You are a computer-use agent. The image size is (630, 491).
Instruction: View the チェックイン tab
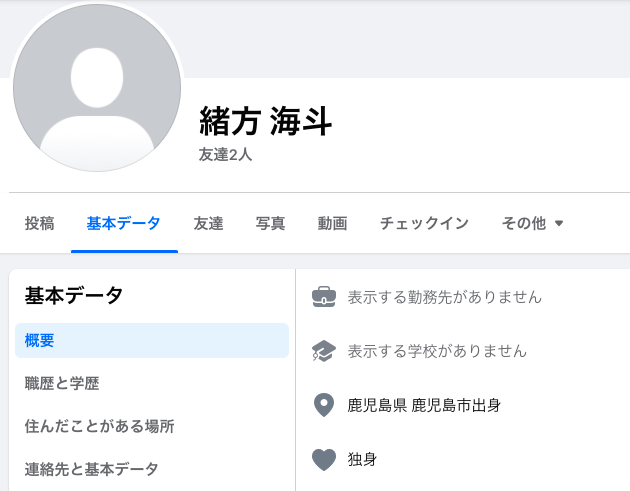pyautogui.click(x=424, y=223)
